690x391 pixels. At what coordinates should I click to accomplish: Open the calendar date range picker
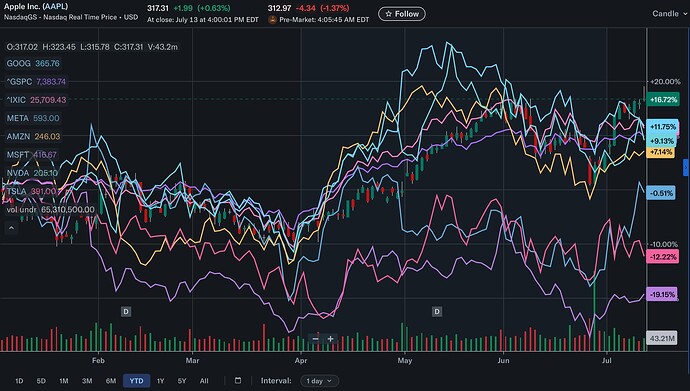coord(238,380)
